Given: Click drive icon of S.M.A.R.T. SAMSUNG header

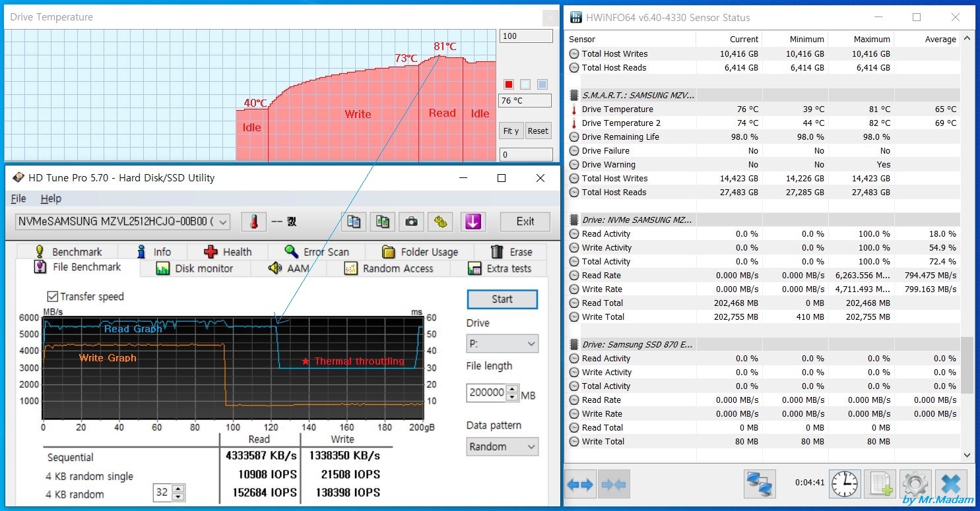Looking at the screenshot, I should tap(574, 96).
